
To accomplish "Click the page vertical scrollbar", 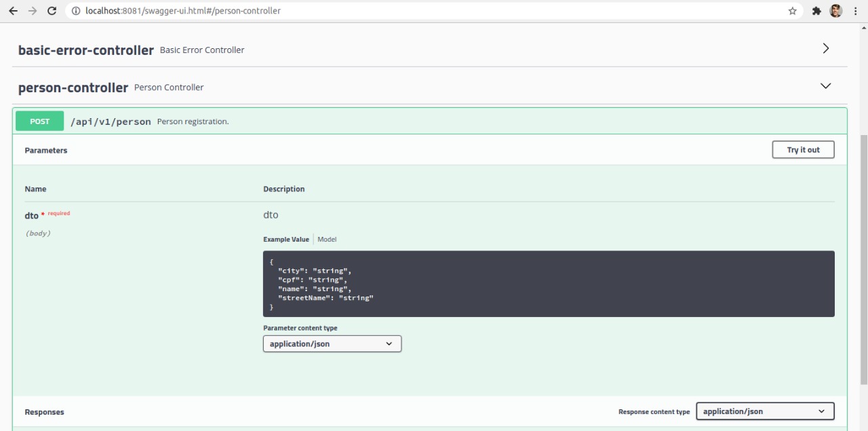I will (x=863, y=259).
